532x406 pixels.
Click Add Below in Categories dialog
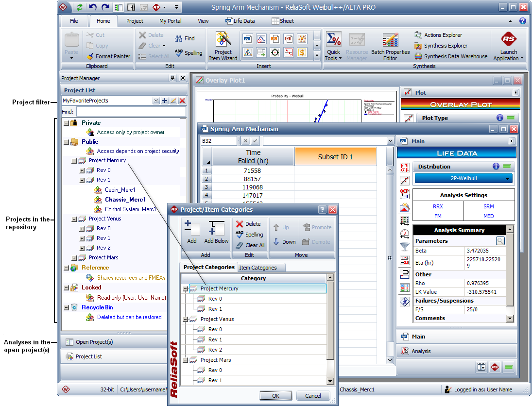click(215, 232)
